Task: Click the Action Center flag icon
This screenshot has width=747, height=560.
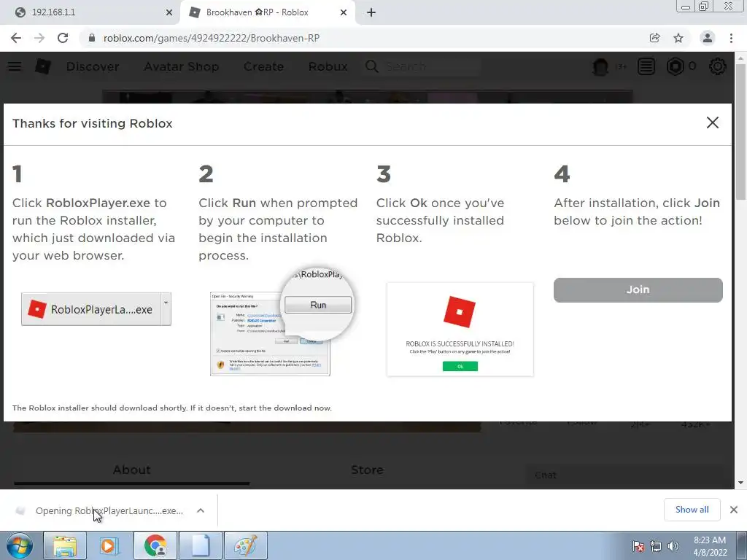Action: tap(638, 546)
